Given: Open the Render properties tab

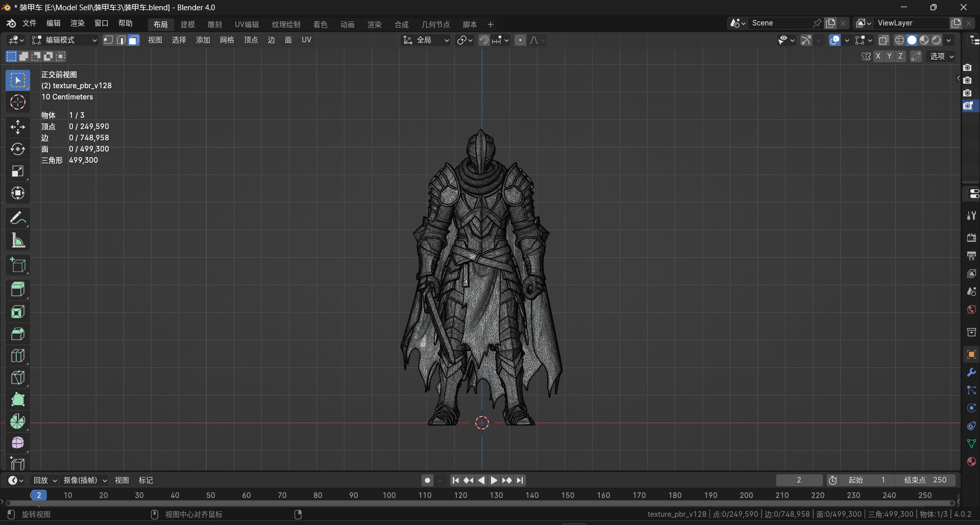Looking at the screenshot, I should pos(971,238).
